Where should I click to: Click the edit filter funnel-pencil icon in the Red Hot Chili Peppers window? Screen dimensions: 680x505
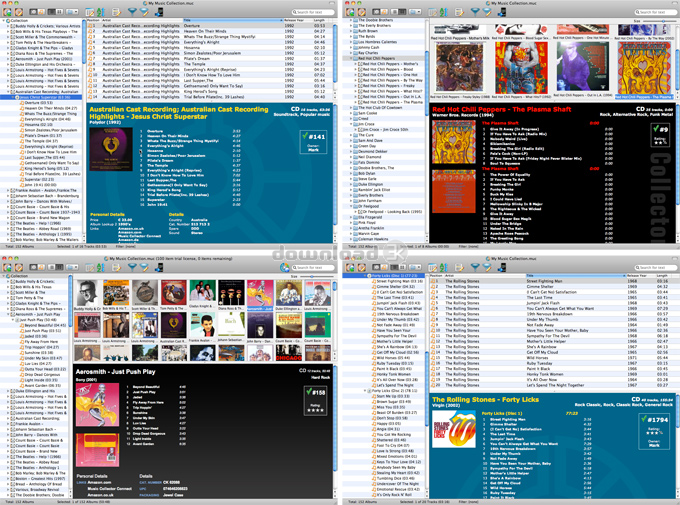click(487, 12)
